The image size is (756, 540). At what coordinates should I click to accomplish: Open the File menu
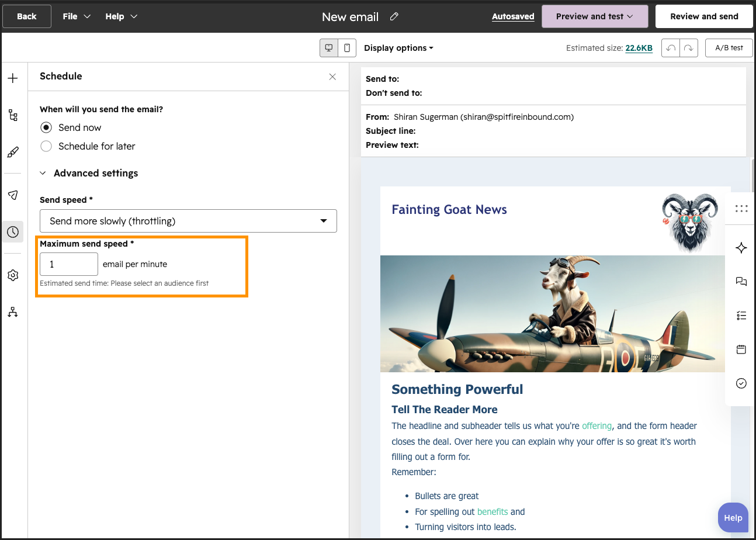pyautogui.click(x=75, y=16)
